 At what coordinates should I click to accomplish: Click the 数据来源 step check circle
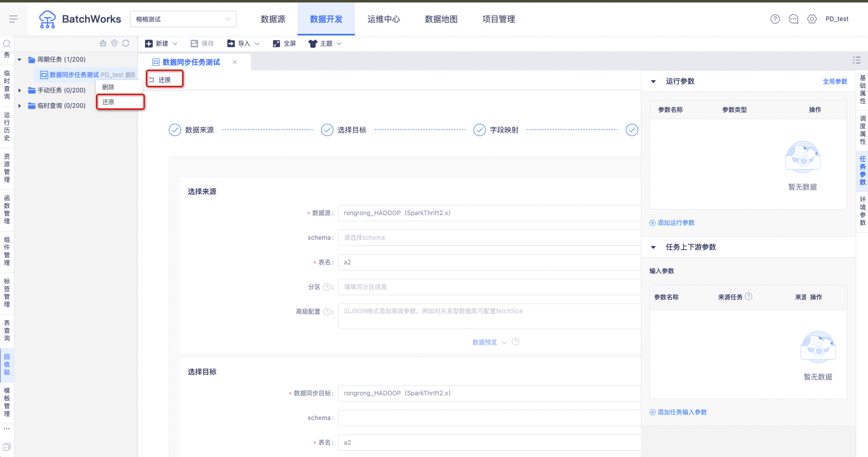[175, 130]
